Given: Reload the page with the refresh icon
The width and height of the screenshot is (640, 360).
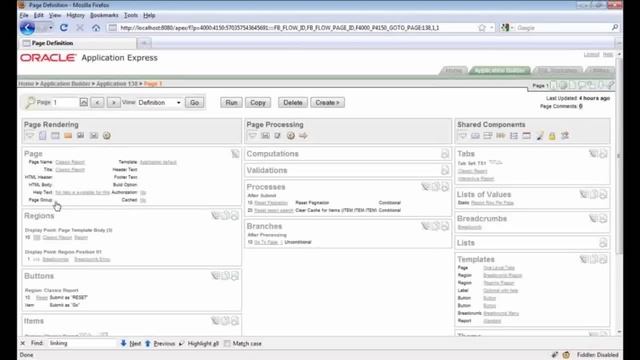Looking at the screenshot, I should click(64, 28).
